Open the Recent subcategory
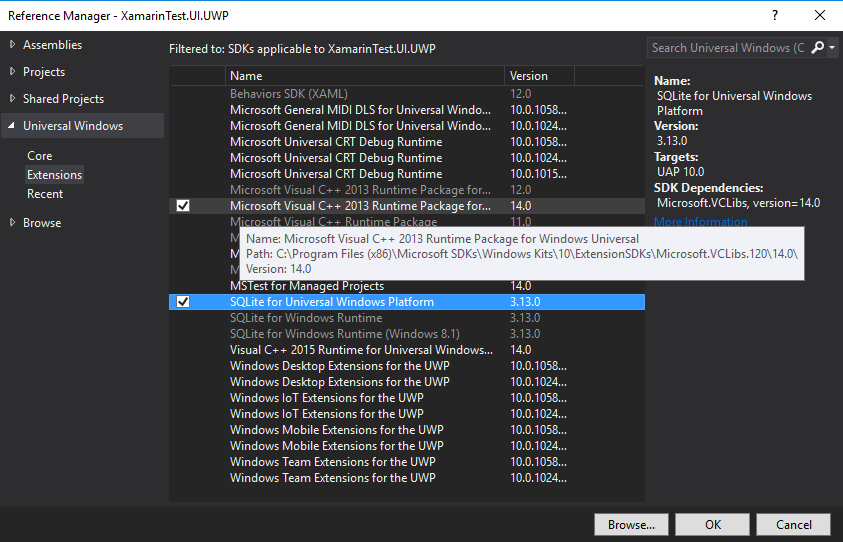The height and width of the screenshot is (542, 843). [45, 194]
